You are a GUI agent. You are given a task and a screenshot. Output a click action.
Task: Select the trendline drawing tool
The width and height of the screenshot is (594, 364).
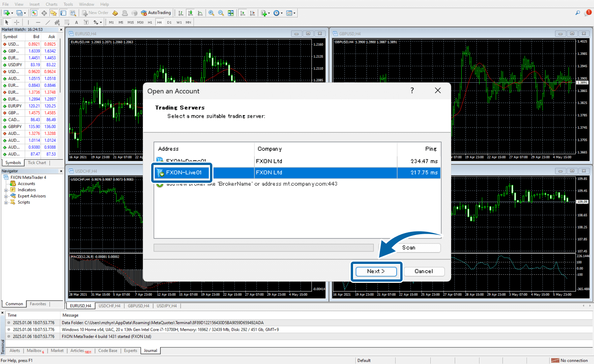coord(48,22)
